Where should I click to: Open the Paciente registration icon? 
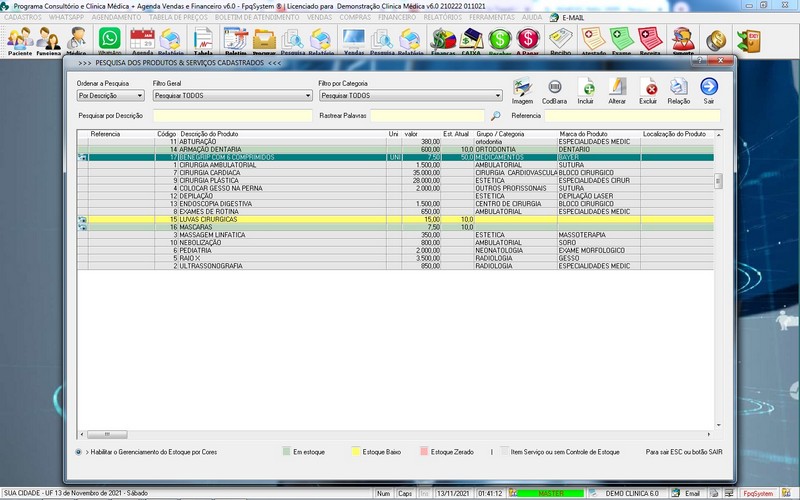[x=20, y=40]
